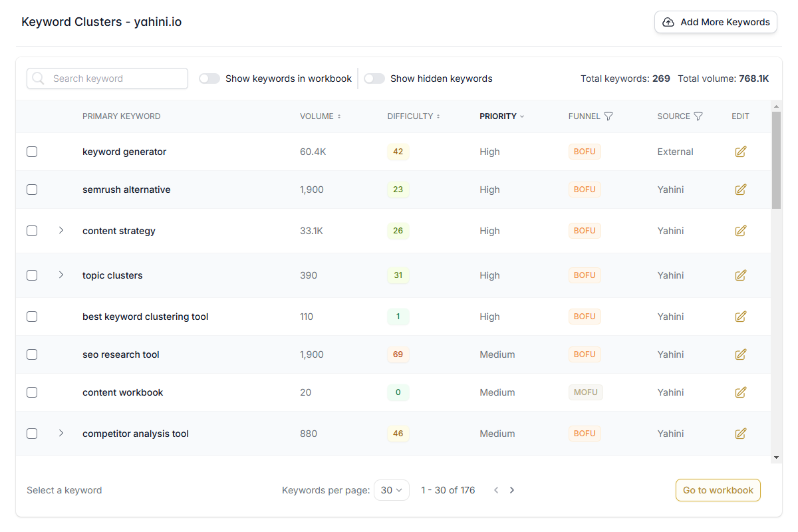Open Keywords per page dropdown

[x=392, y=490]
